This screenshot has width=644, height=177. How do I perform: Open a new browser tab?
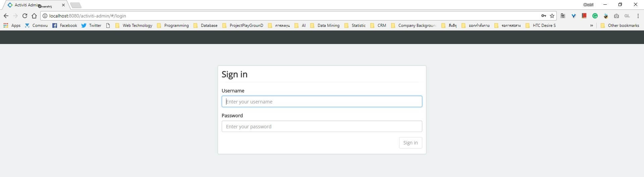click(x=76, y=5)
